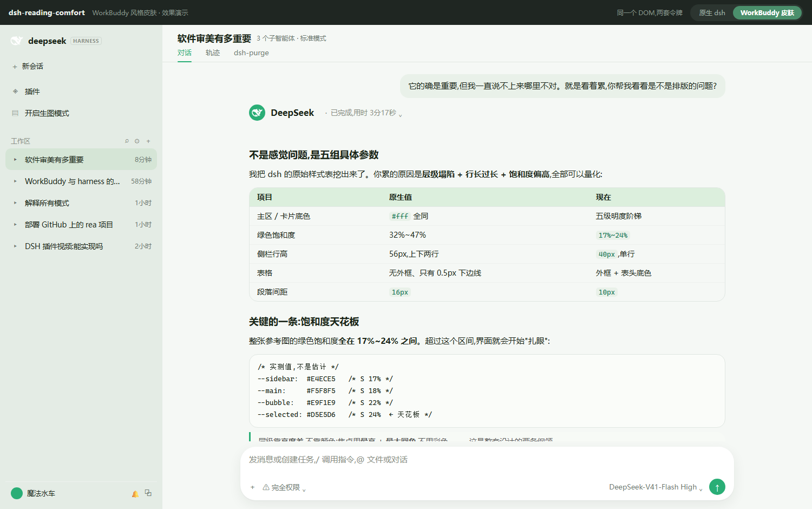
Task: Click the DeepSeek avatar in the reply header
Action: (257, 113)
